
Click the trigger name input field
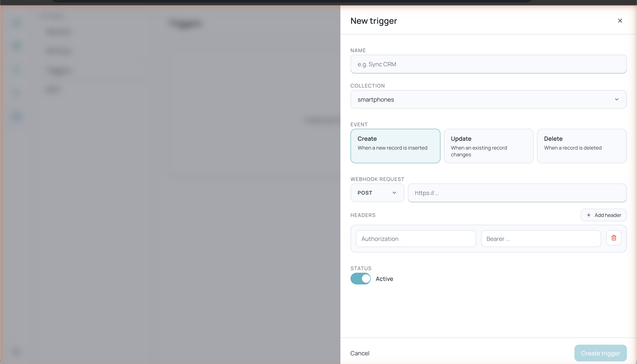(488, 64)
